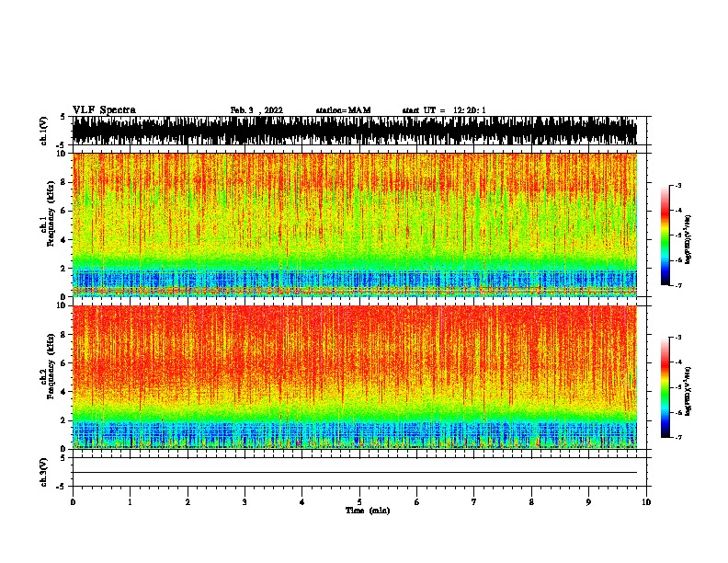Click time axis tick label "4"
Screen dimensions: 728x563
point(302,502)
